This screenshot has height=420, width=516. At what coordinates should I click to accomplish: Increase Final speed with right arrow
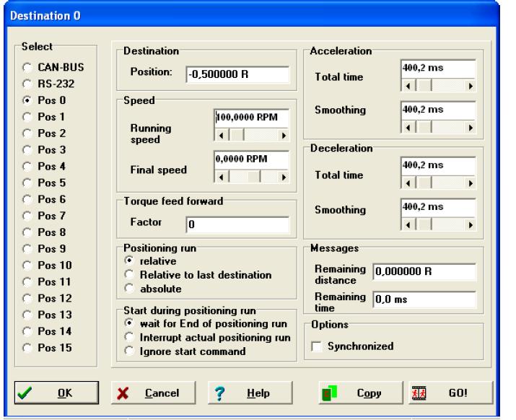(x=284, y=178)
